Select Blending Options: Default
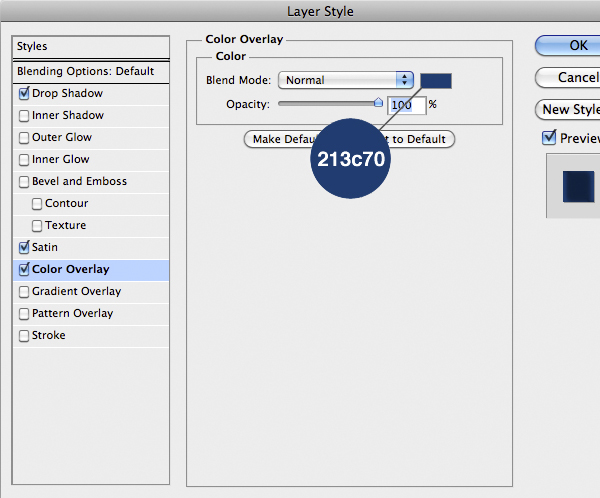 click(x=86, y=71)
